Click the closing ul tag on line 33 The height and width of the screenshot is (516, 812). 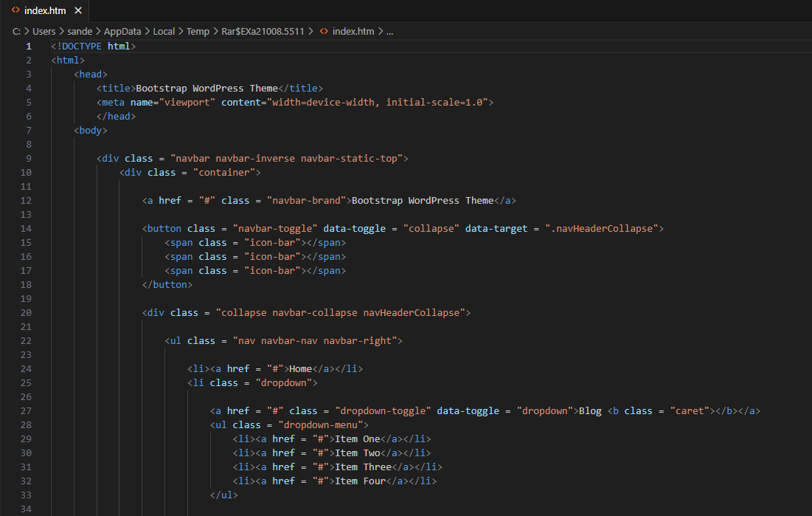223,495
